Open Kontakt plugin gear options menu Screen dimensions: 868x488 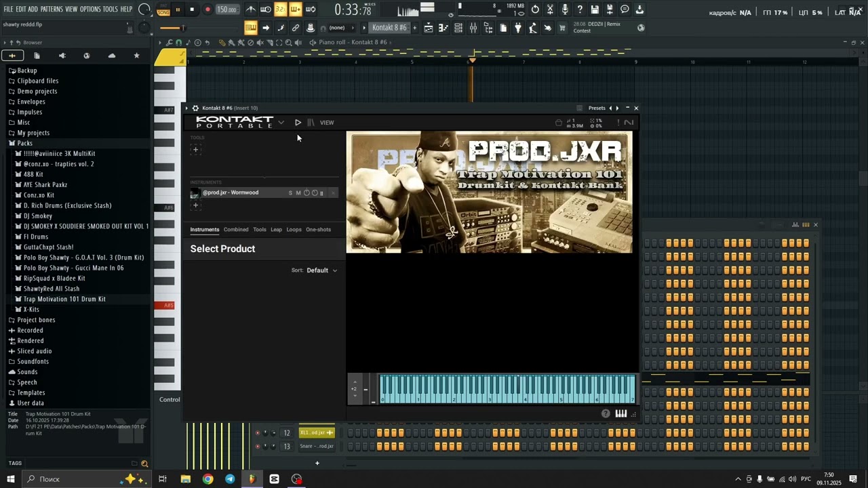coord(195,108)
